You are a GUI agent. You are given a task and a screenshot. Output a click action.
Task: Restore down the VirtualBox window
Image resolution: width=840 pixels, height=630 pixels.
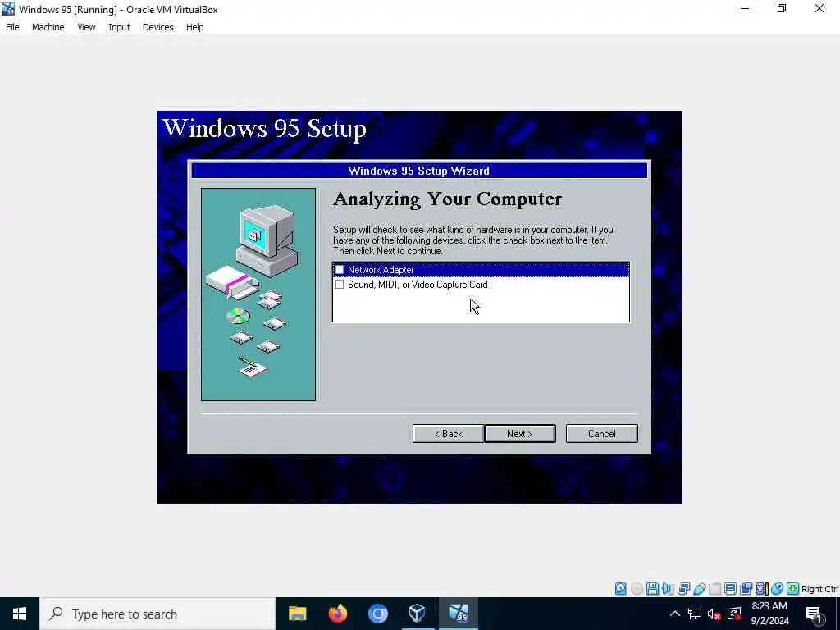pyautogui.click(x=782, y=9)
